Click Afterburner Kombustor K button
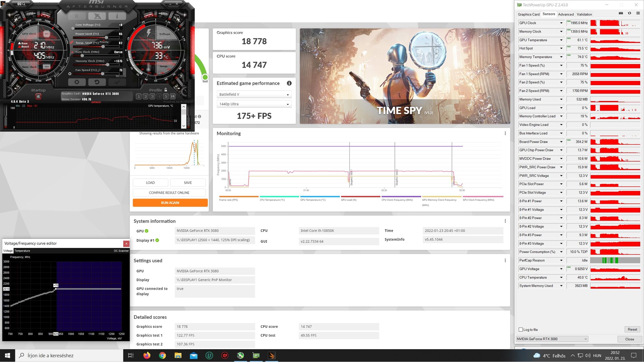This screenshot has height=362, width=644. [77, 16]
